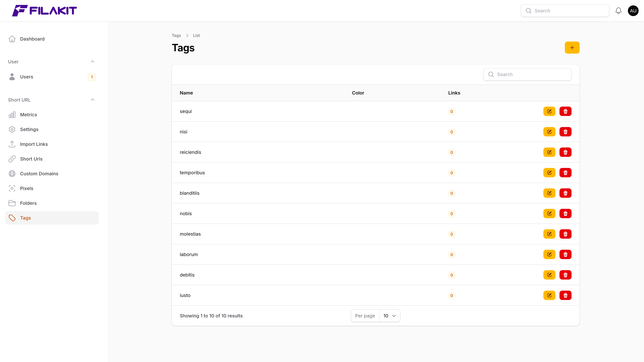Viewport: 644px width, 362px height.
Task: Delete the sequi tag
Action: click(x=565, y=111)
